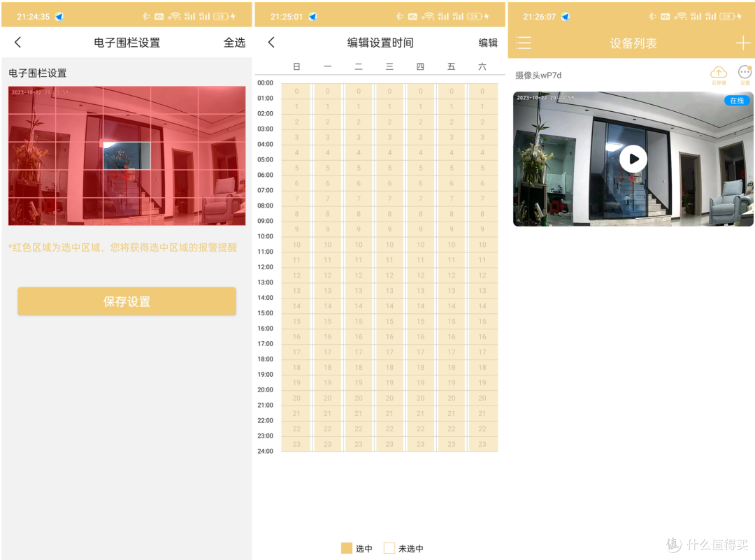Click the 在线 online status badge

coord(737,100)
